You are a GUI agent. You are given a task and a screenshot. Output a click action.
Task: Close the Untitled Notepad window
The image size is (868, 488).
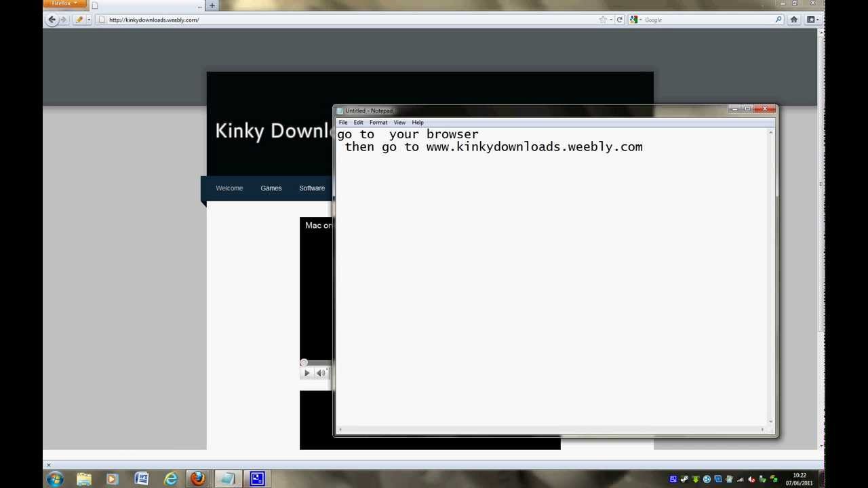(766, 108)
